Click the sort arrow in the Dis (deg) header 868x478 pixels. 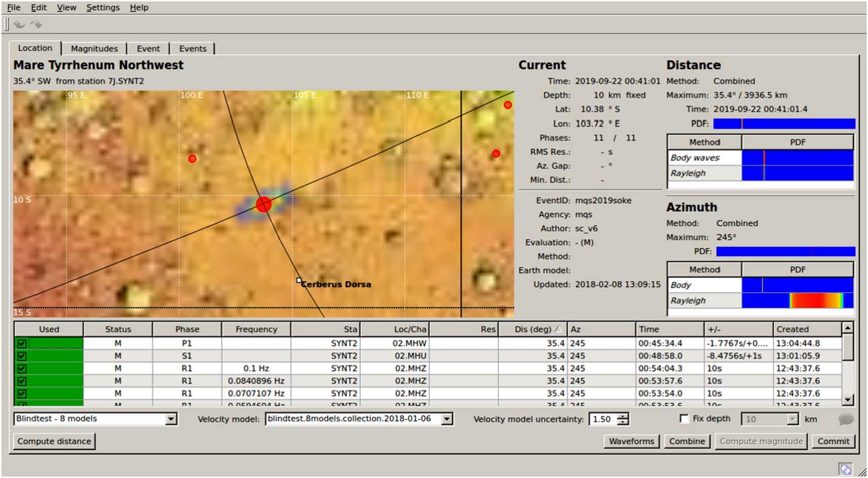coord(559,329)
